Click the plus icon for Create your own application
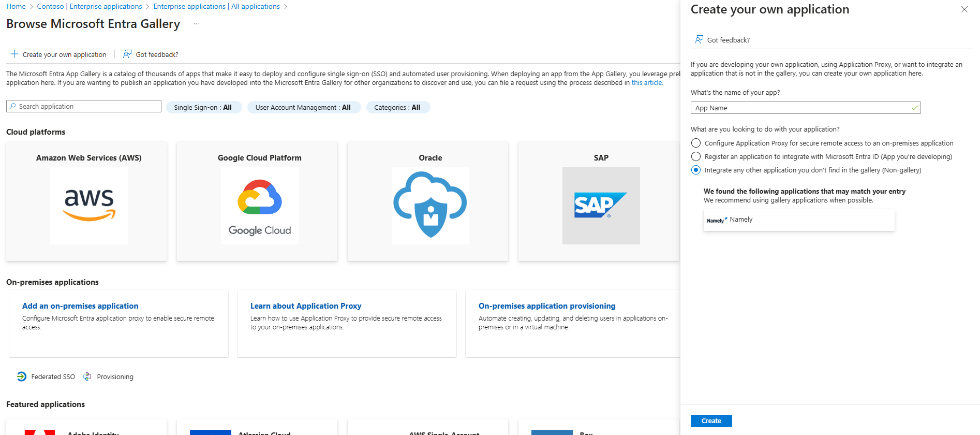Viewport: 980px width, 435px height. point(14,54)
